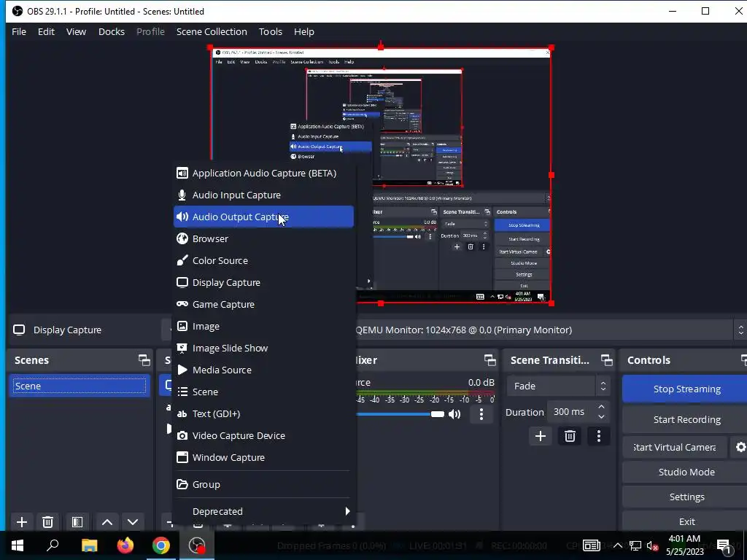Viewport: 747px width, 560px height.
Task: Select the Scene item in Scenes list
Action: click(79, 386)
